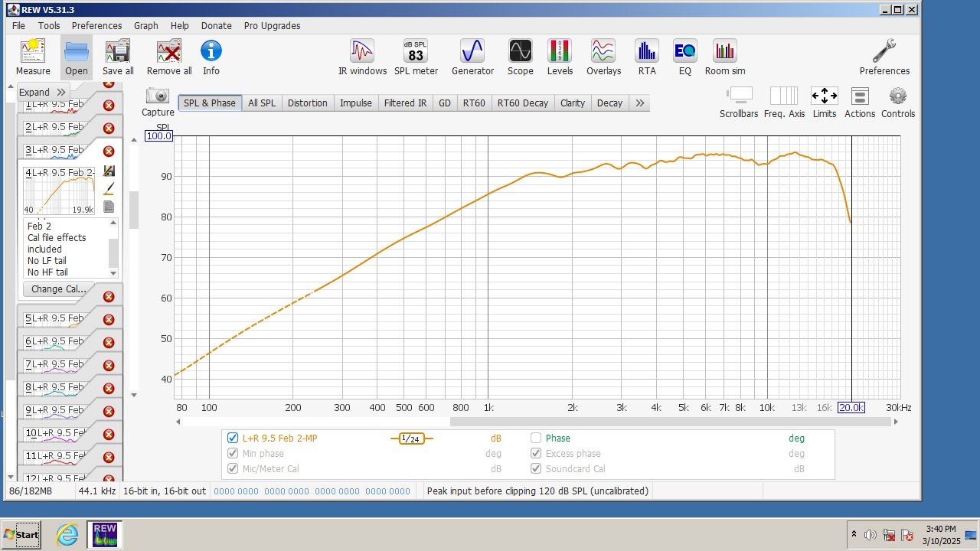Click the horizontal scrollbar right arrow
This screenshot has width=980, height=551.
pyautogui.click(x=896, y=422)
